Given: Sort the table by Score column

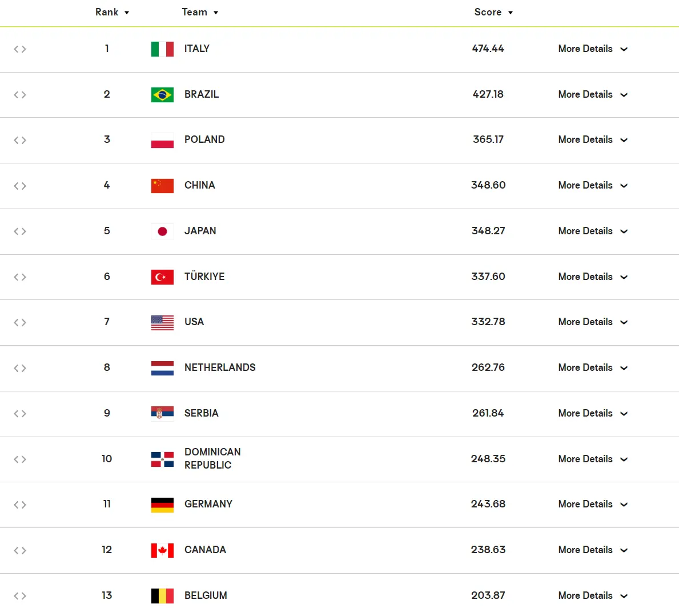Looking at the screenshot, I should [x=493, y=12].
